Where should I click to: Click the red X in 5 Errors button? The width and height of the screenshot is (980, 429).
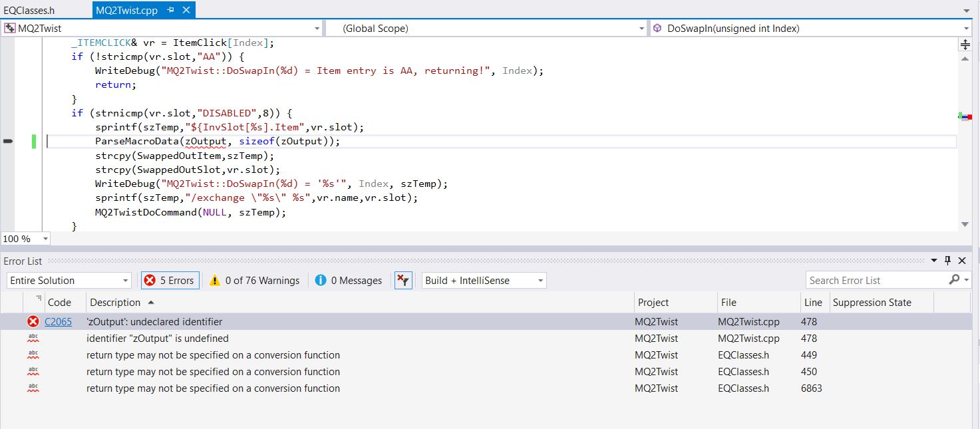click(150, 281)
